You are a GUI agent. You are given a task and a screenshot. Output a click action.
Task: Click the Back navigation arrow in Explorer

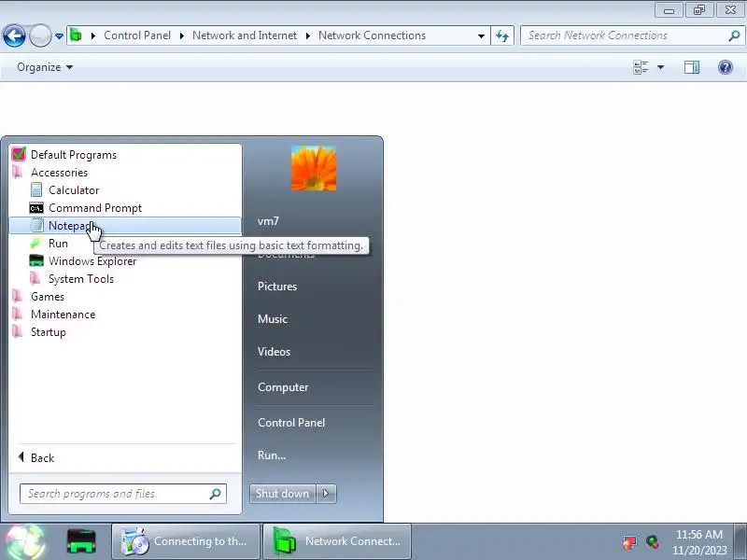(14, 35)
